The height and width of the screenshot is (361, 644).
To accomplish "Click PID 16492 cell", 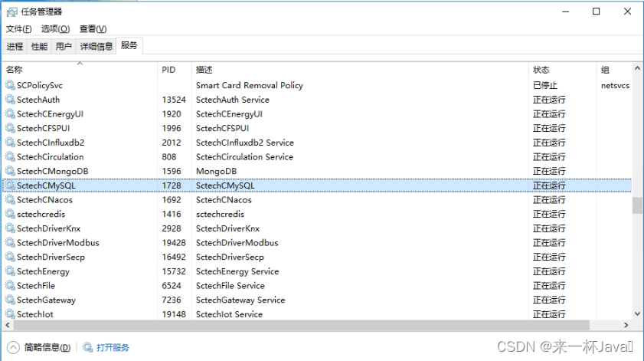I will click(x=174, y=257).
